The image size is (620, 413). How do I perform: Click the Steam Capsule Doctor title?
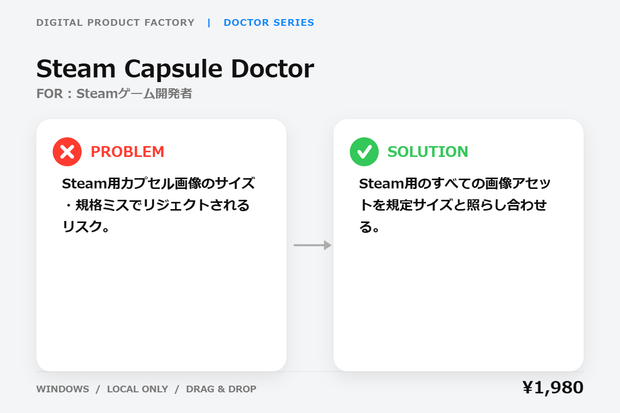click(175, 69)
